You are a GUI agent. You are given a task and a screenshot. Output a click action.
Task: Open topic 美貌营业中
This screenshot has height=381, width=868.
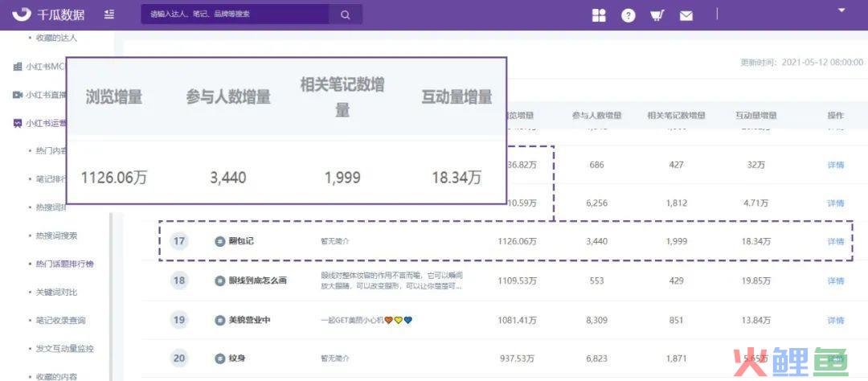pos(249,320)
